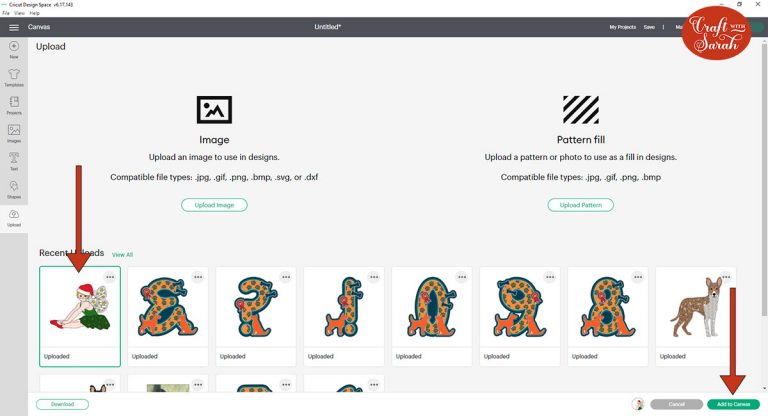Screen dimensions: 768x416
Task: Click the View All link
Action: click(122, 255)
